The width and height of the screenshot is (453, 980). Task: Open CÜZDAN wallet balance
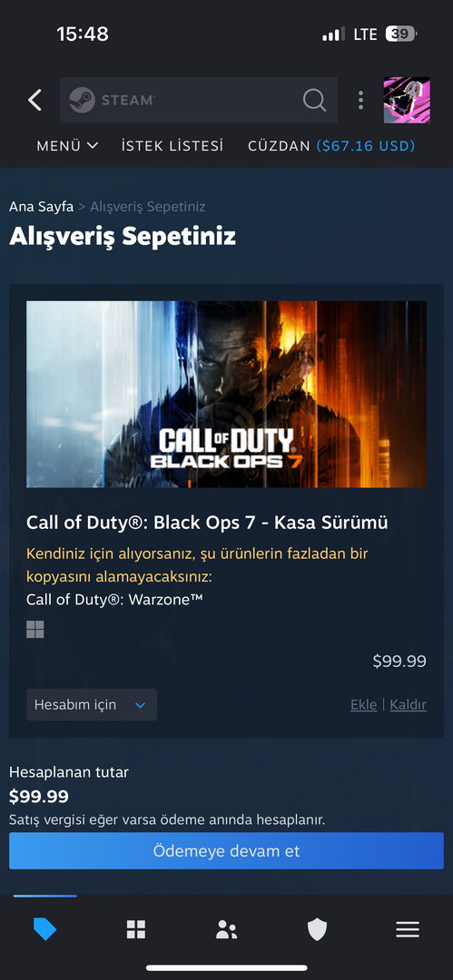(331, 145)
